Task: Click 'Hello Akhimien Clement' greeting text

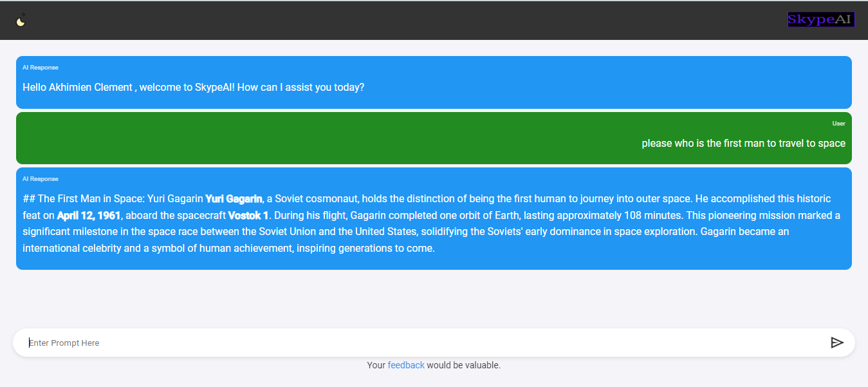Action: [x=77, y=87]
